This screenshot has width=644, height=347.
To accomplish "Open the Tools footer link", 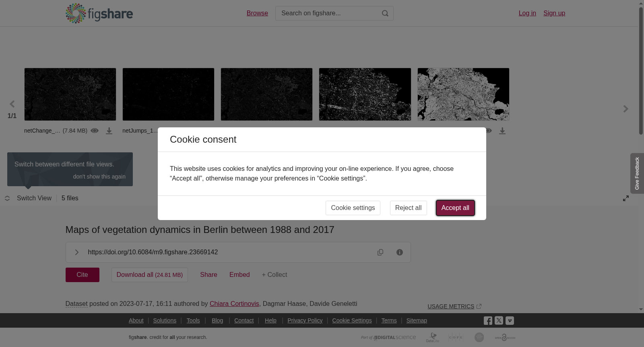I will tap(193, 320).
